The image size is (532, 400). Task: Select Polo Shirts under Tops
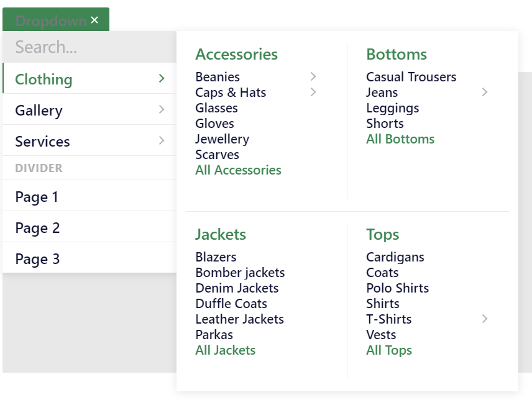(397, 288)
